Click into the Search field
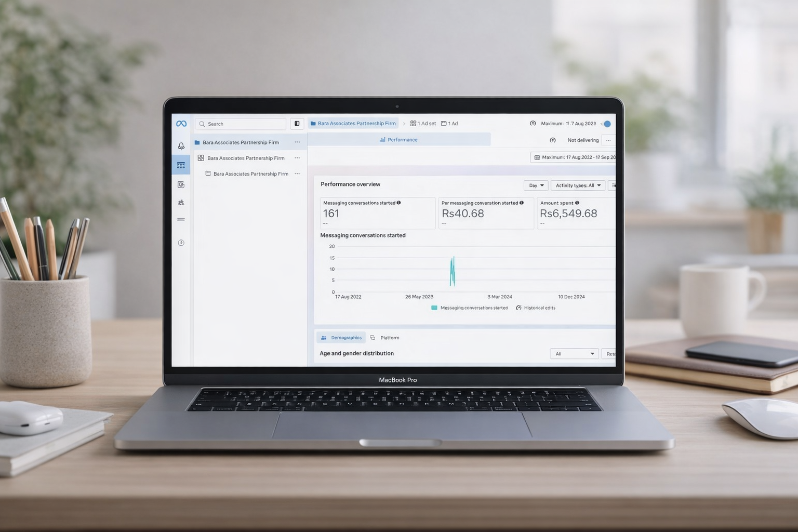The width and height of the screenshot is (798, 532). [244, 124]
